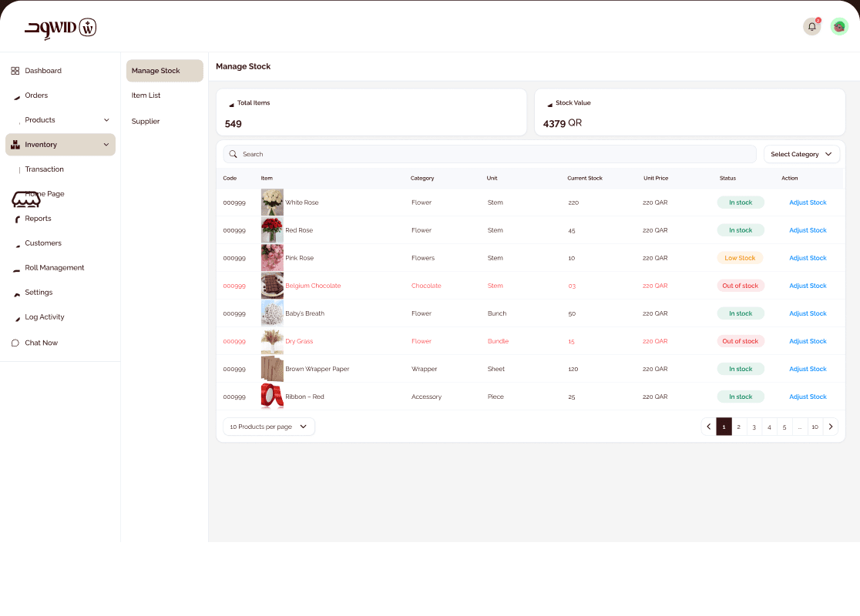Open the Ribbon – Red thumbnail
The width and height of the screenshot is (860, 616).
point(272,397)
